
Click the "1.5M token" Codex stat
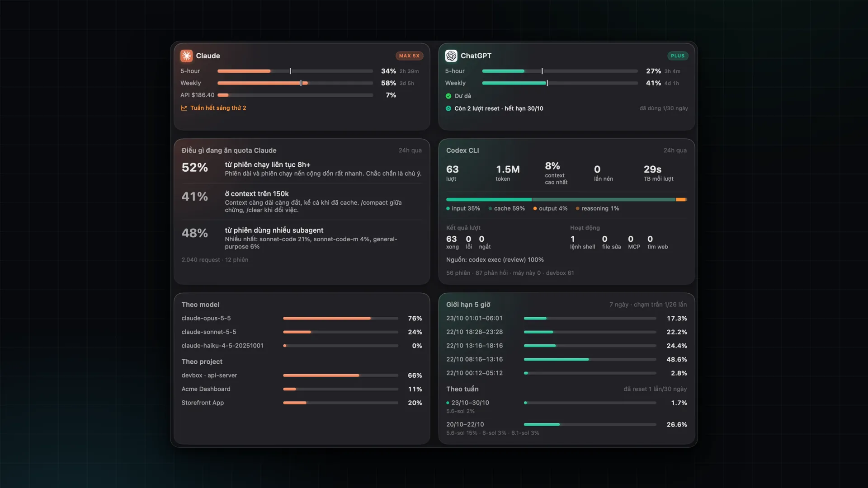click(x=508, y=173)
